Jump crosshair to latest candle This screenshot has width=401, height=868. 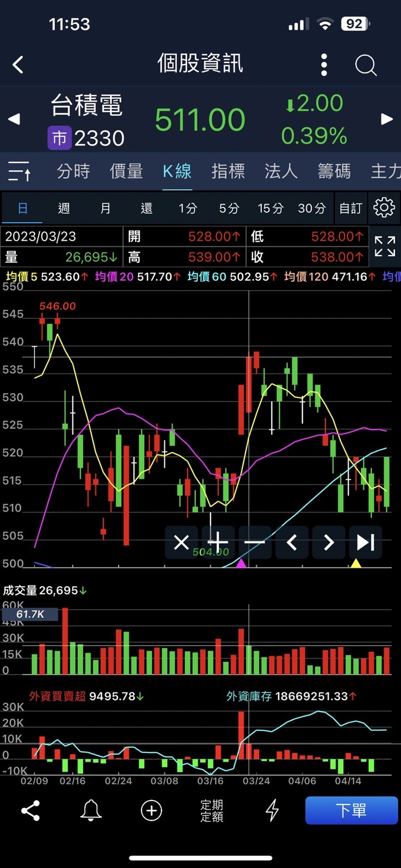(365, 542)
